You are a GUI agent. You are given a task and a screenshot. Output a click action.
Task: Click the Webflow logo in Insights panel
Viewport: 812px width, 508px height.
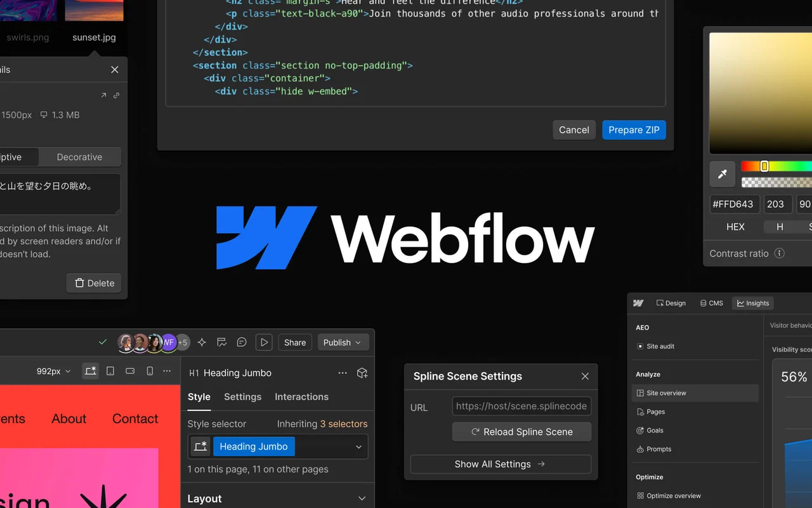pyautogui.click(x=638, y=303)
